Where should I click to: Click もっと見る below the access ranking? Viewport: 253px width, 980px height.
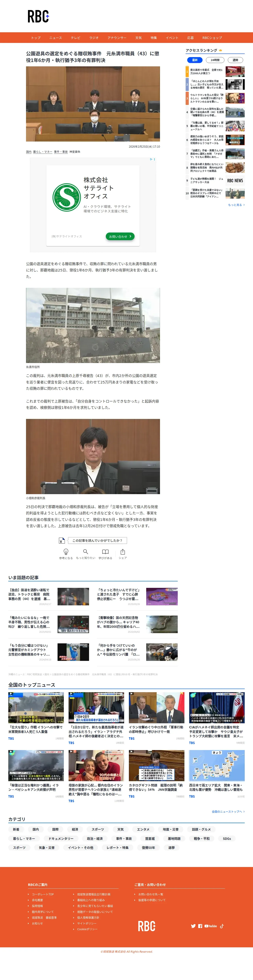pos(236,205)
